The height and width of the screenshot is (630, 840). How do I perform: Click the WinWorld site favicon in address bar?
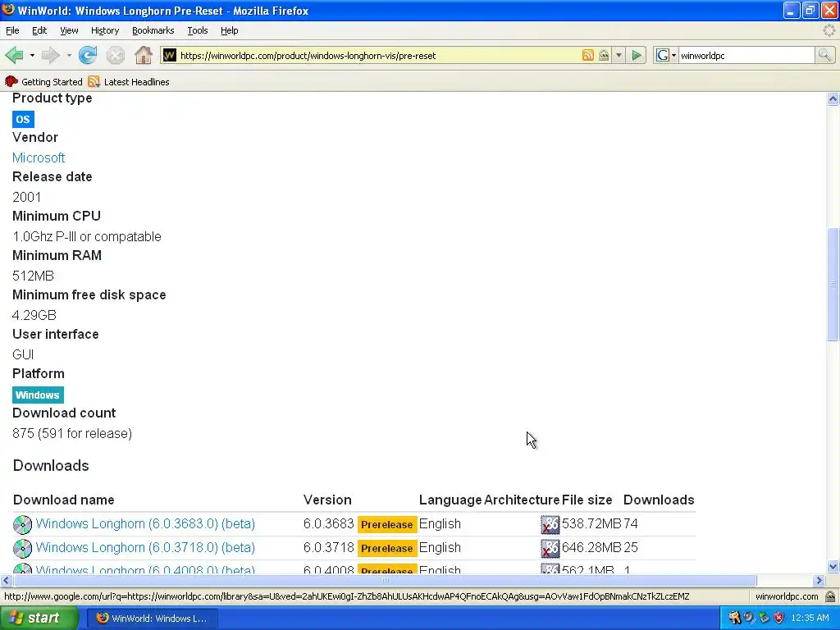pos(169,55)
